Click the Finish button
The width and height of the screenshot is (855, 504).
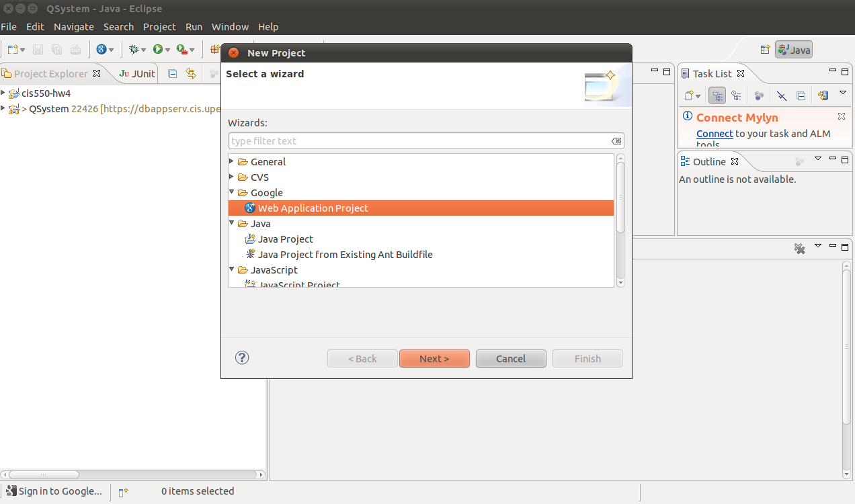click(587, 359)
